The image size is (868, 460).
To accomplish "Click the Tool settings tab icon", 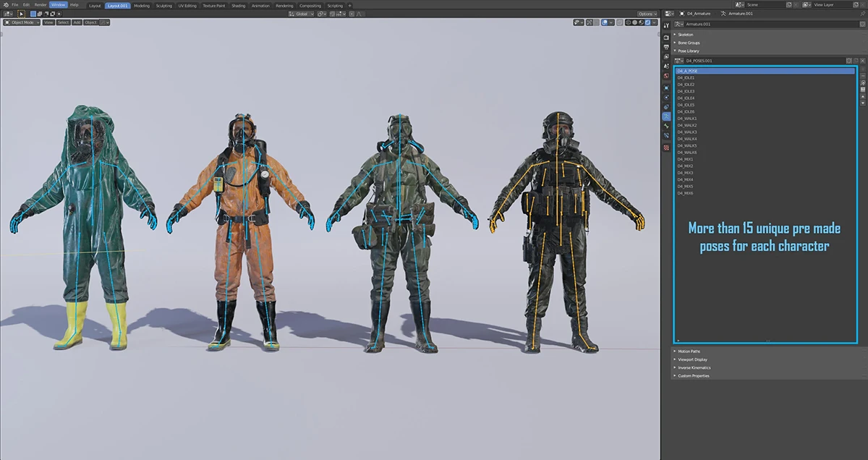I will click(666, 25).
